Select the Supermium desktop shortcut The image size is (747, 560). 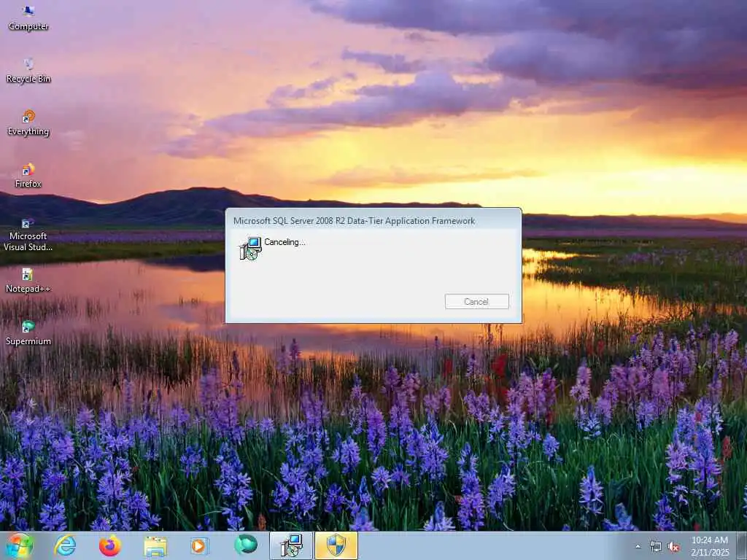(x=28, y=333)
